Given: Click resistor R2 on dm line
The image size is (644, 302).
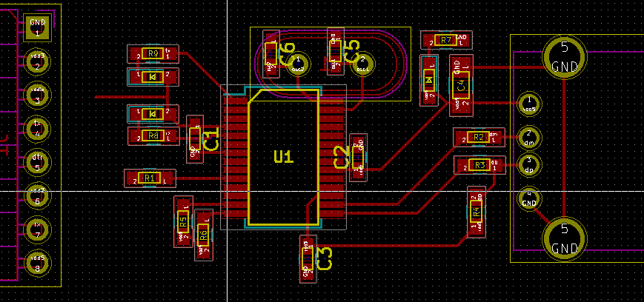Looking at the screenshot, I should pos(478,138).
